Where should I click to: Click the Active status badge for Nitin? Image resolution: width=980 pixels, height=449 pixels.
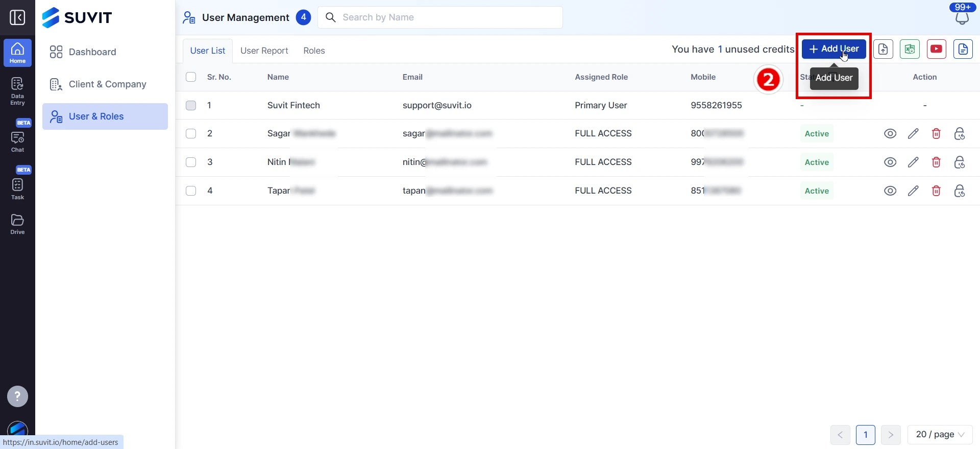click(x=817, y=162)
